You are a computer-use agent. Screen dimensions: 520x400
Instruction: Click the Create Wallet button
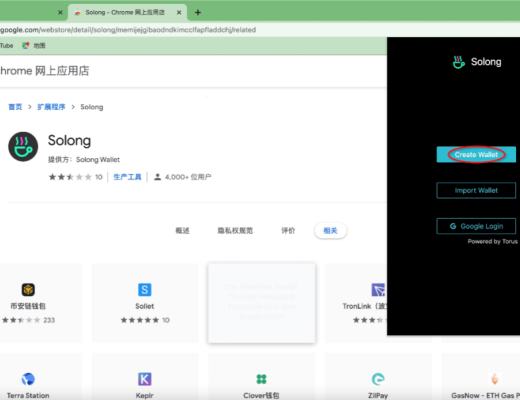(476, 155)
